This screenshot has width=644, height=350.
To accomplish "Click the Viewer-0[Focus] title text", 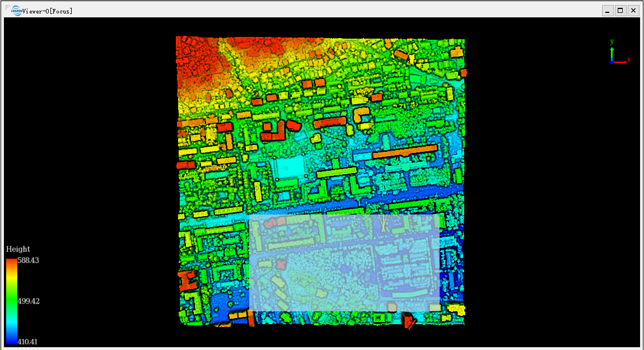I will click(48, 11).
